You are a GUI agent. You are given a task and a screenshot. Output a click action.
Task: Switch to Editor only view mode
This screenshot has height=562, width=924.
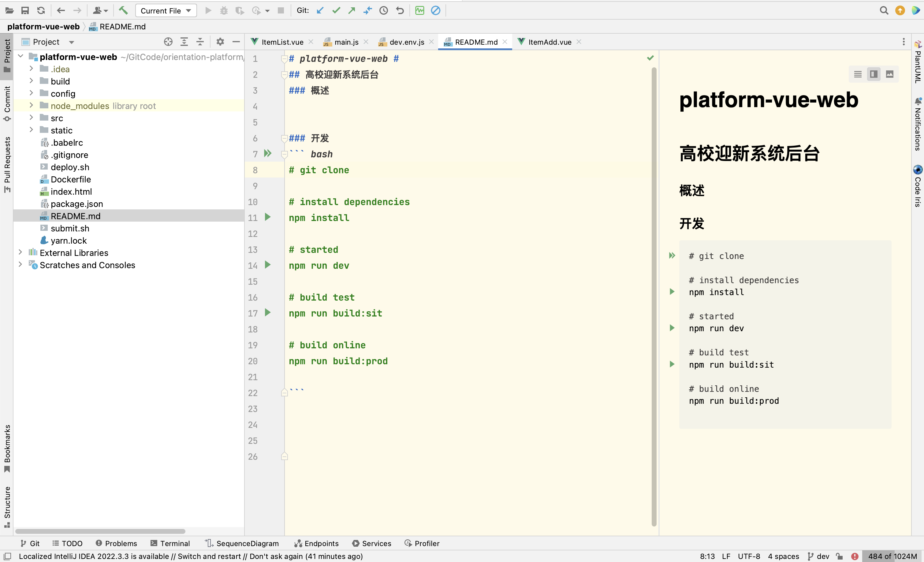pos(858,74)
